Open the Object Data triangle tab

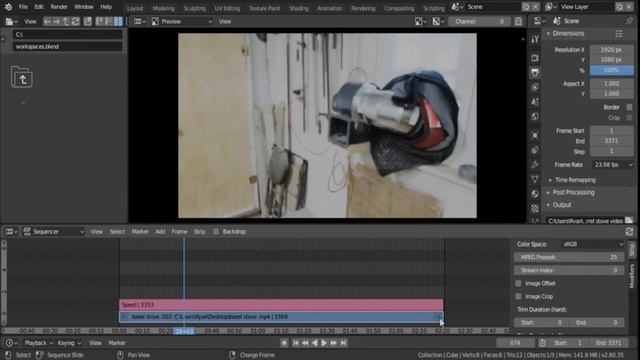coord(535,179)
